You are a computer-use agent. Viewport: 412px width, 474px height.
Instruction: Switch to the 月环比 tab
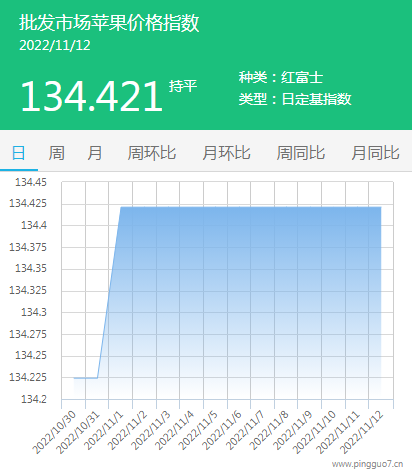tap(226, 153)
